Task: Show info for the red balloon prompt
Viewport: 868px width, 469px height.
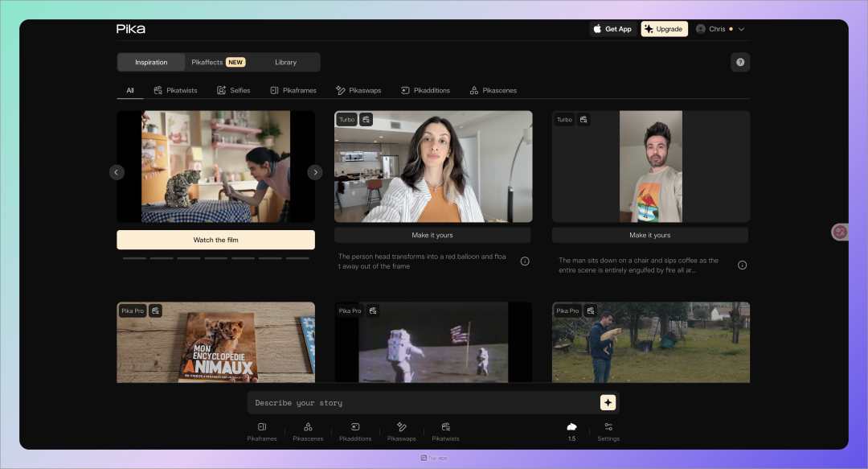Action: point(525,261)
